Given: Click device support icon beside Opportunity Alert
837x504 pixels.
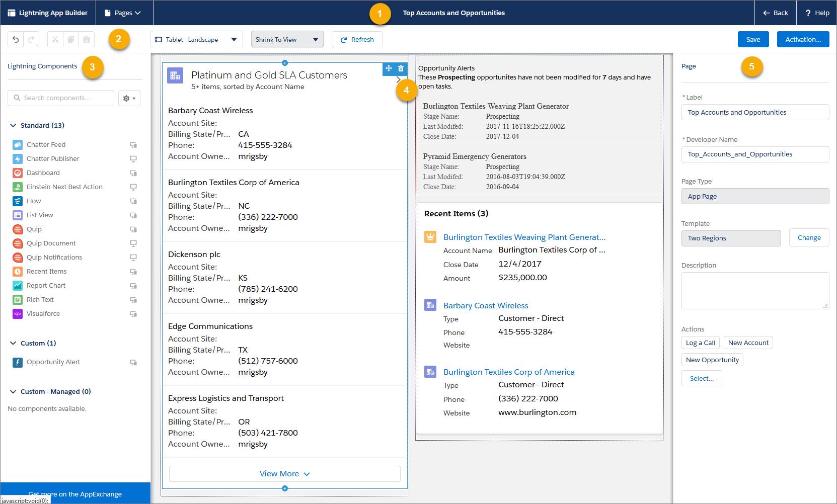Looking at the screenshot, I should point(133,362).
